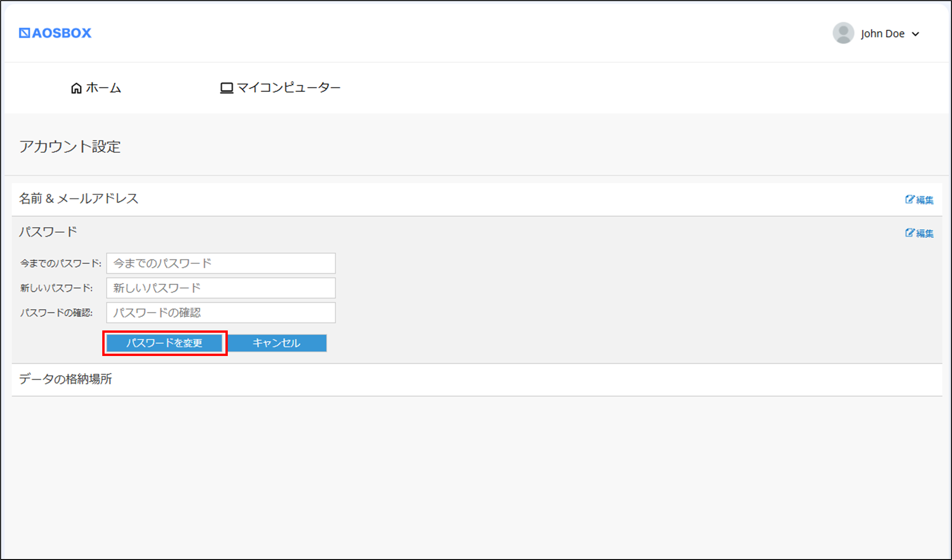Screen dimensions: 952x560
Task: Click the laptop icon beside マイコンピューター
Action: (x=226, y=88)
